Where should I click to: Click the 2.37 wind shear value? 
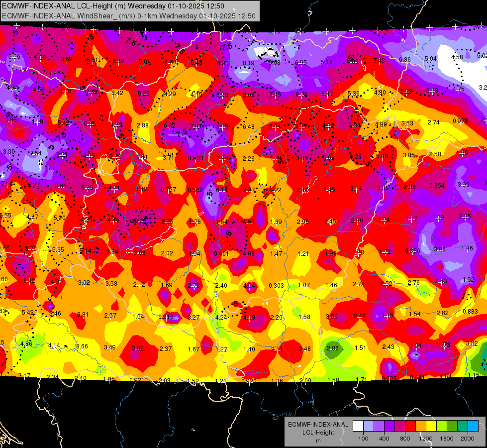[166, 349]
